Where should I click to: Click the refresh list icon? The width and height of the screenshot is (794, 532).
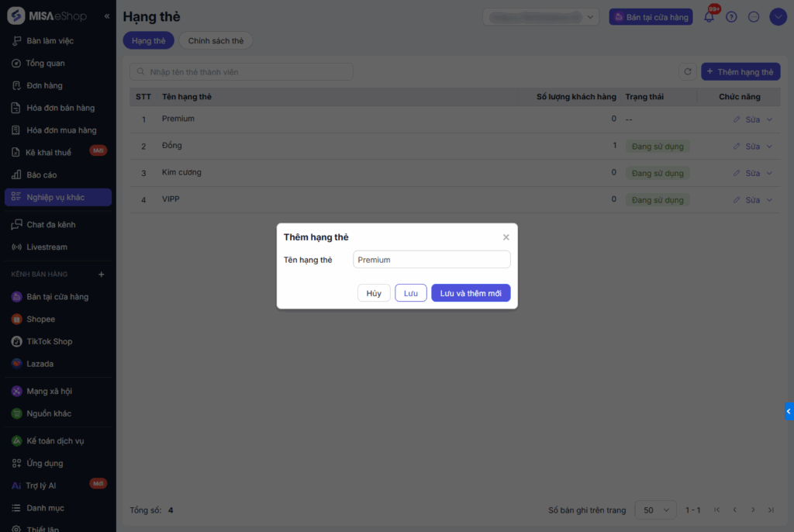[x=687, y=71]
